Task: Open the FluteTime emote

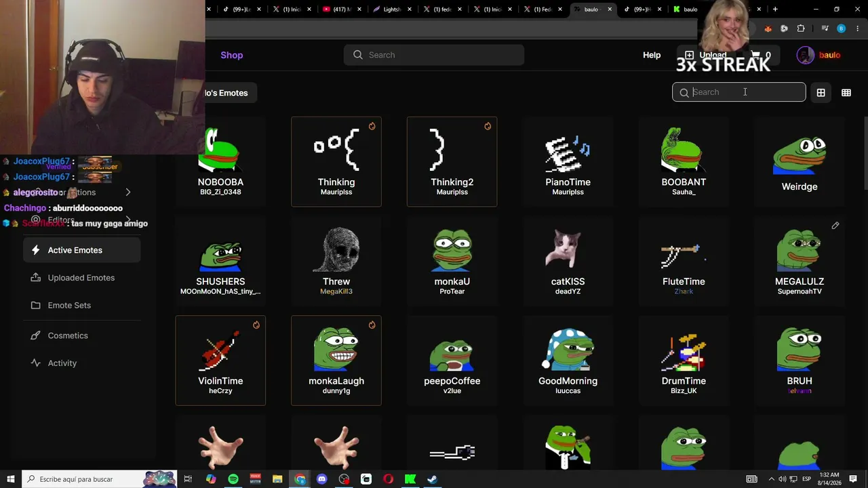Action: coord(684,261)
